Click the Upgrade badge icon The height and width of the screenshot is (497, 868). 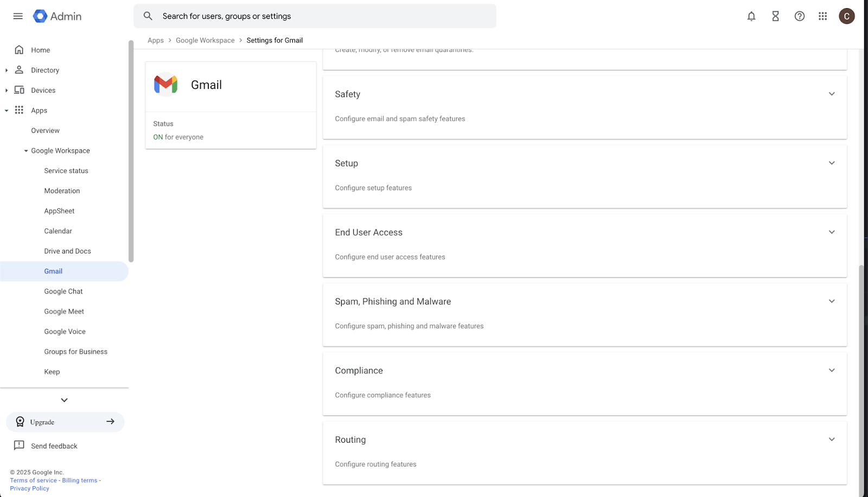(20, 422)
